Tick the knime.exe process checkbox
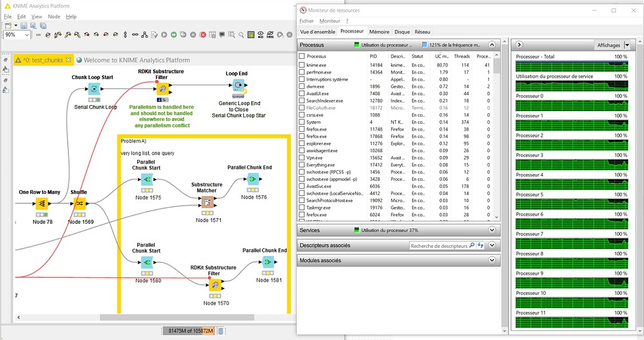Viewport: 644px width, 340px height. click(302, 65)
